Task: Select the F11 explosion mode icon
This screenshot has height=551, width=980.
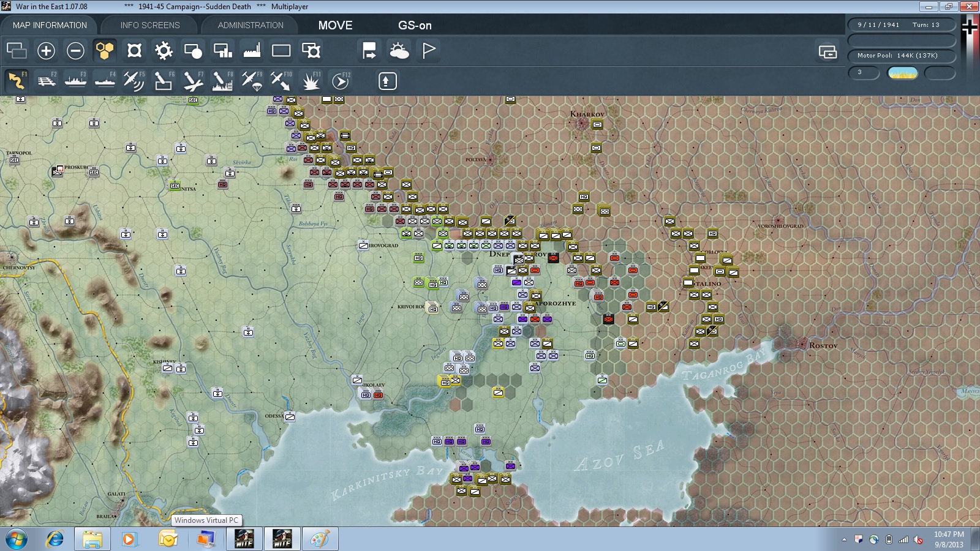Action: click(x=311, y=81)
